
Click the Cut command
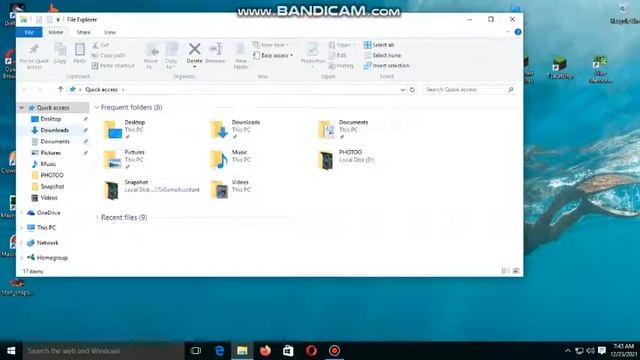tap(100, 45)
